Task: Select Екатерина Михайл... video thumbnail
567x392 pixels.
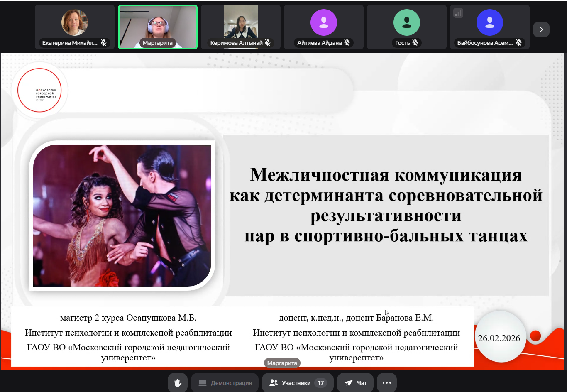Action: 75,22
